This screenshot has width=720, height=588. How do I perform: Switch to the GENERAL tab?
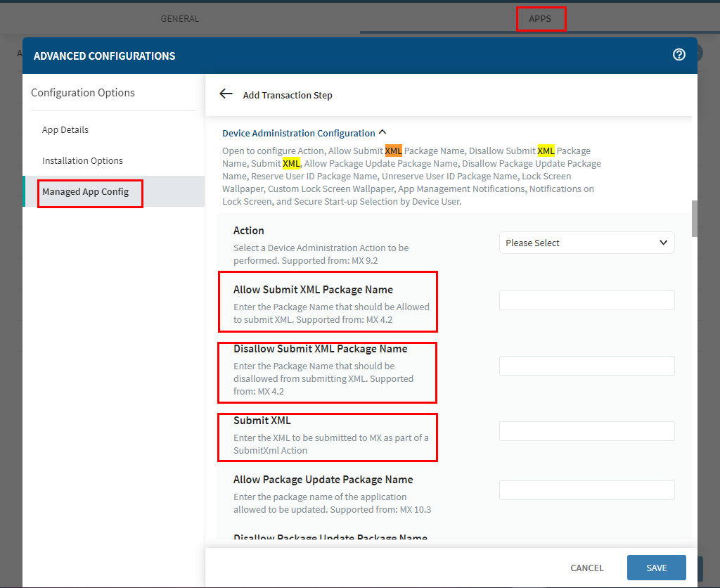[180, 18]
